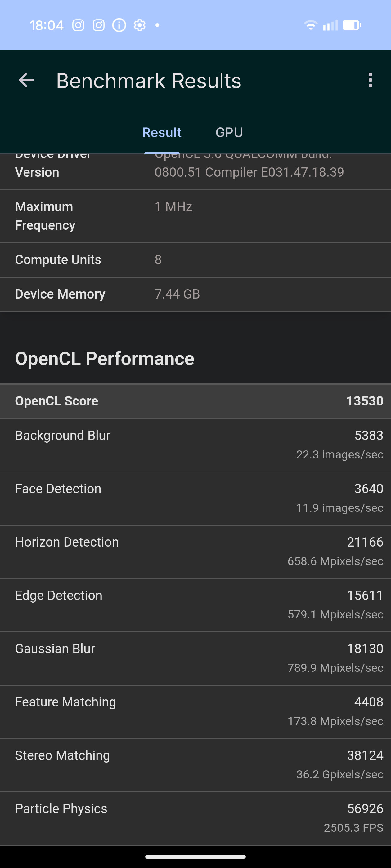Image resolution: width=391 pixels, height=868 pixels.
Task: Tap the back arrow icon
Action: tap(26, 81)
